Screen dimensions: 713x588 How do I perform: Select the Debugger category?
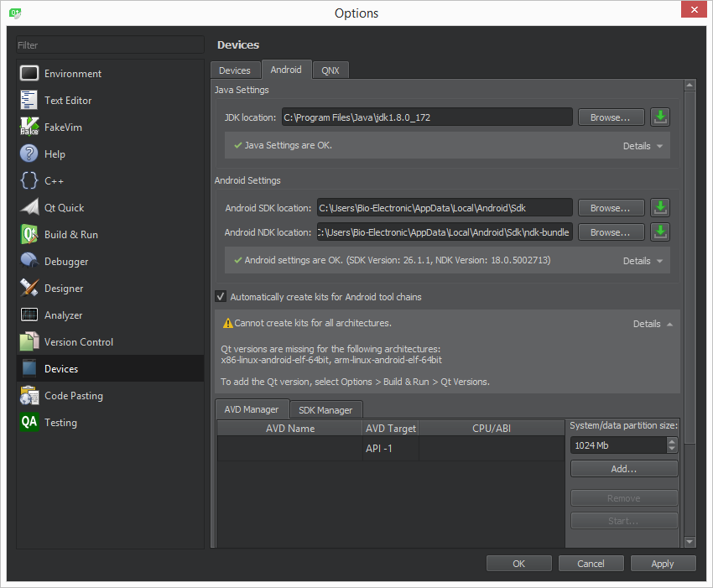tap(64, 262)
